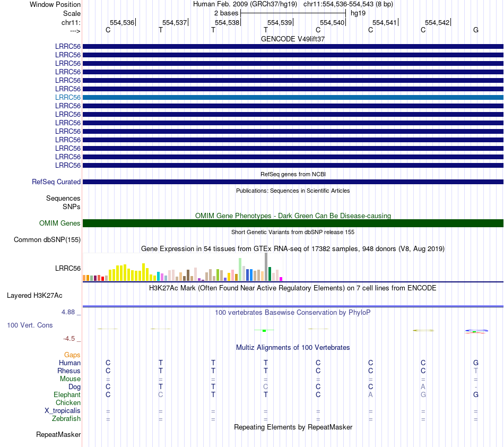Open the Short Genetic Variants from dbSNP title
The image size is (504, 447).
(x=293, y=232)
